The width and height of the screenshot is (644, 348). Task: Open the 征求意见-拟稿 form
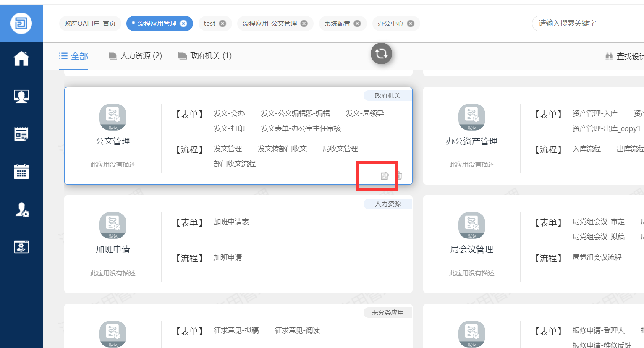(x=236, y=330)
